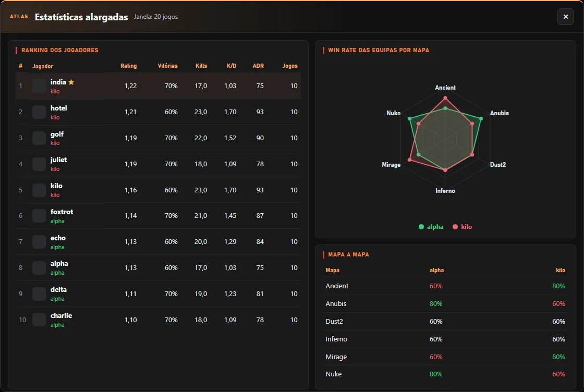Image resolution: width=584 pixels, height=392 pixels.
Task: Click the kilo Ancient point on radar
Action: pyautogui.click(x=445, y=99)
